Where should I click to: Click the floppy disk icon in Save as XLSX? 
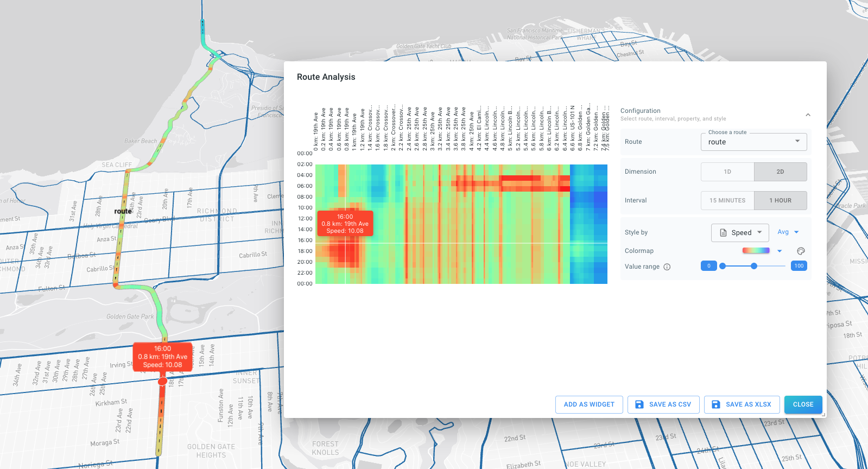(716, 404)
